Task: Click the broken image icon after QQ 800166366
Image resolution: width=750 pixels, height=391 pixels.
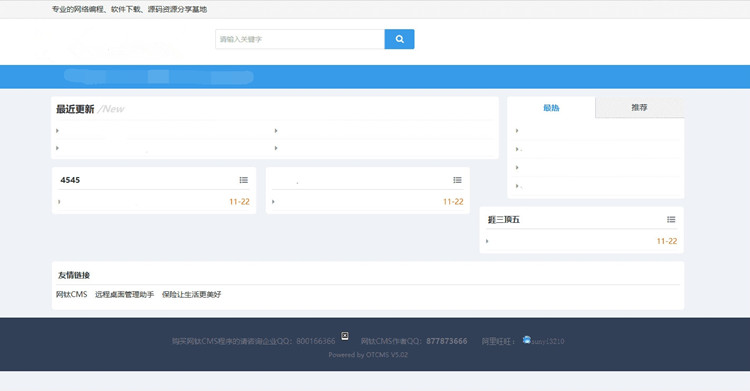Action: pyautogui.click(x=345, y=335)
